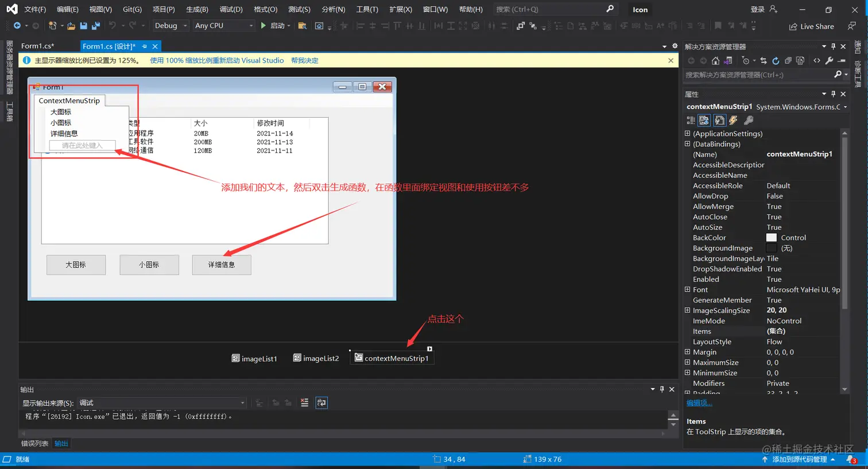
Task: Navigate backward with the blue arrow
Action: [x=17, y=26]
